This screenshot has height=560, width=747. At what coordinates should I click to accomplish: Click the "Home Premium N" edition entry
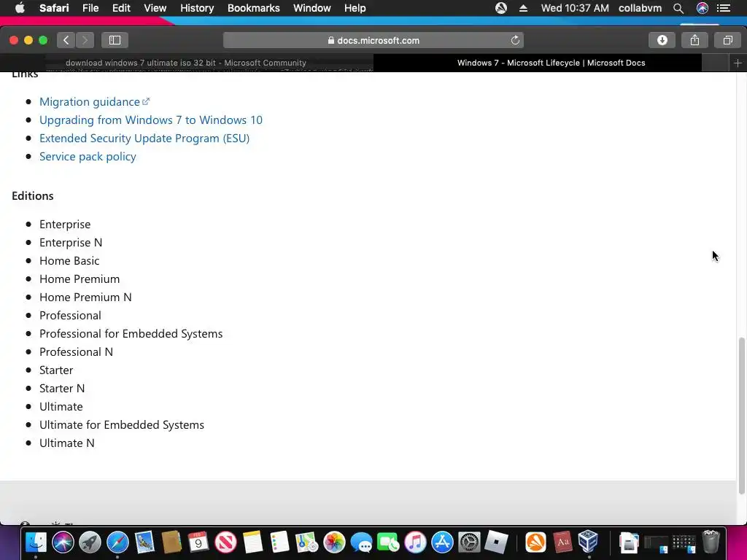click(x=85, y=297)
